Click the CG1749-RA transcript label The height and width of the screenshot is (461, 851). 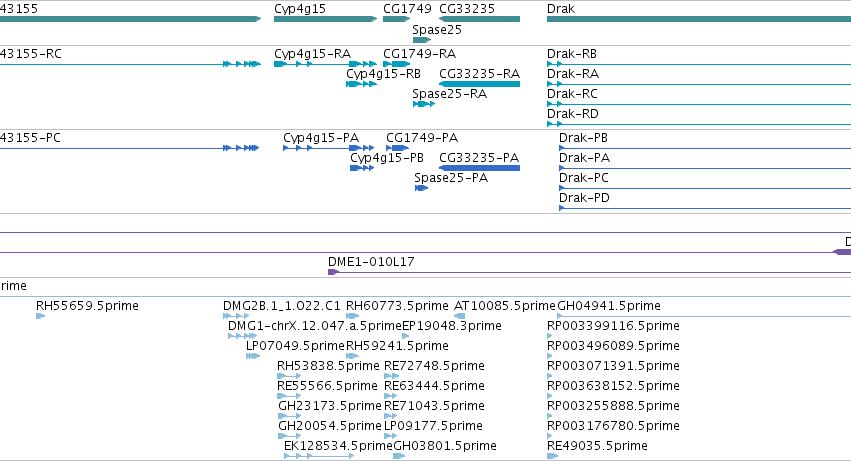(420, 54)
